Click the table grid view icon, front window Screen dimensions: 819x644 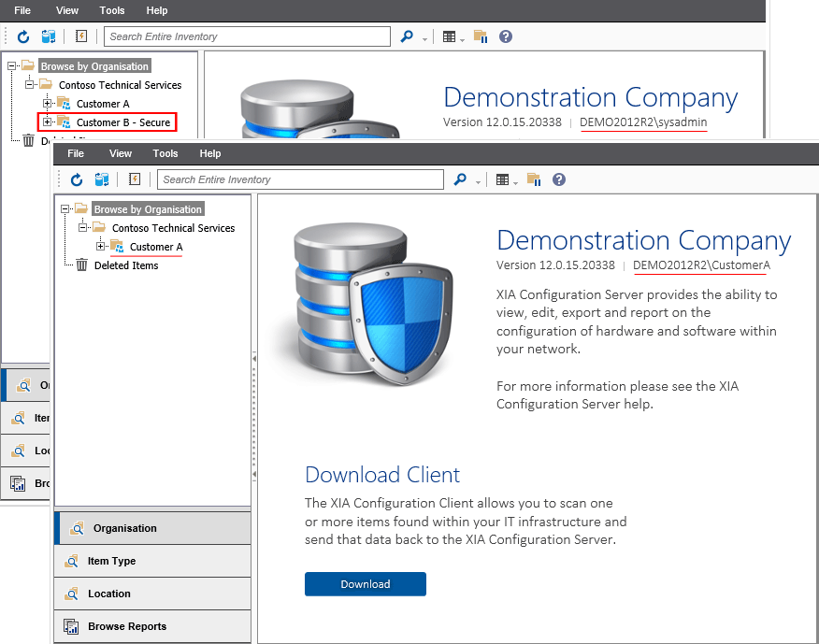pyautogui.click(x=502, y=179)
